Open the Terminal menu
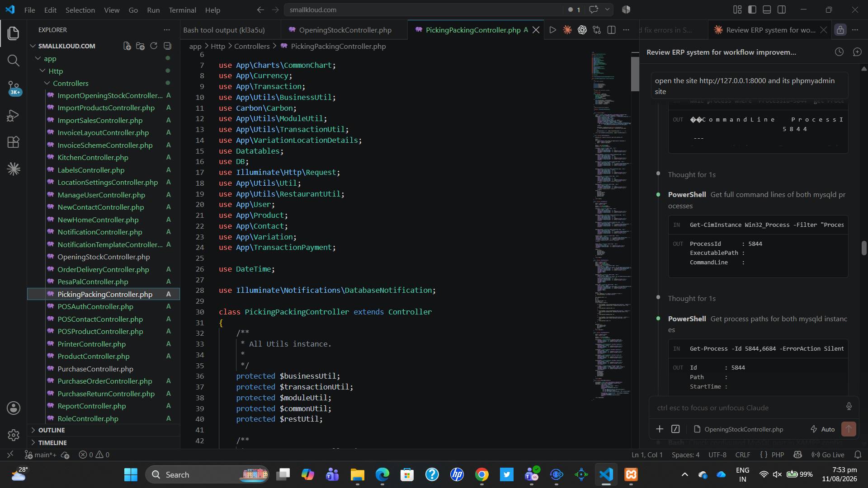Viewport: 868px width, 488px height. (182, 10)
